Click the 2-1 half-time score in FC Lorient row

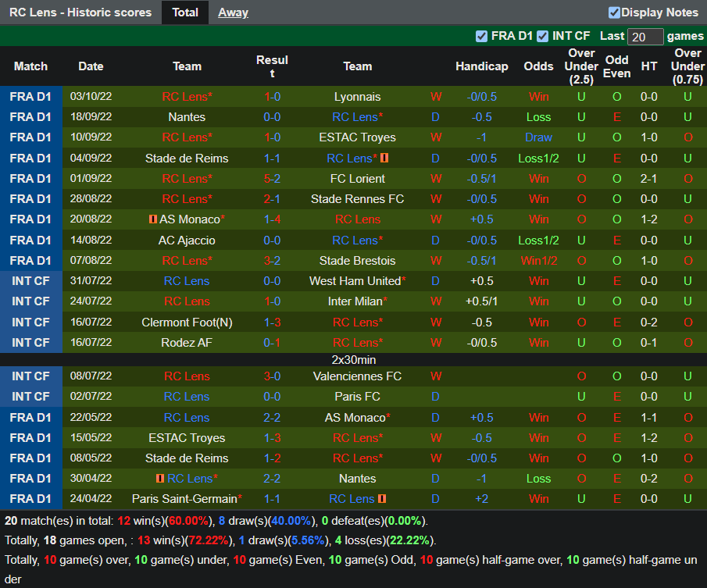point(649,179)
